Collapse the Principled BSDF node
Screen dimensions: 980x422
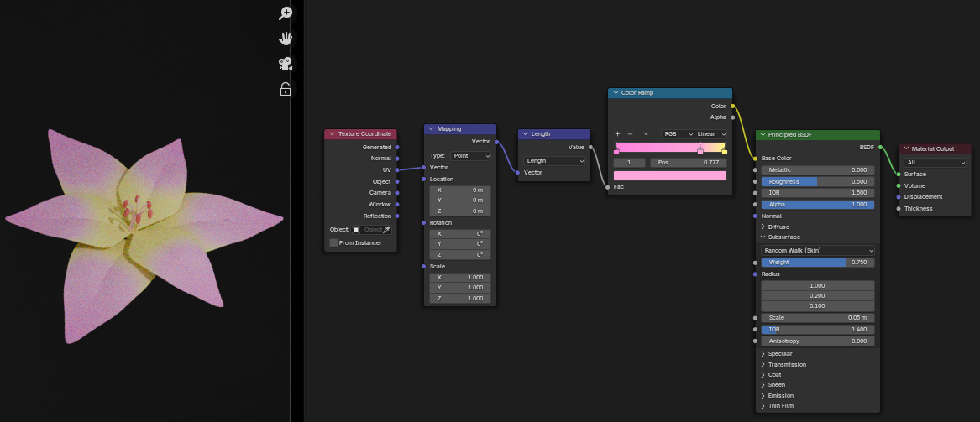(x=763, y=135)
